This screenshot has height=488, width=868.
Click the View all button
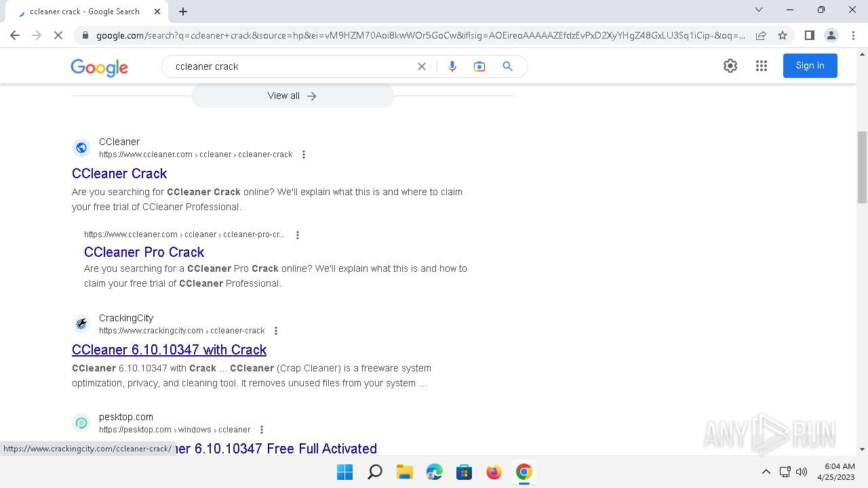pos(292,96)
